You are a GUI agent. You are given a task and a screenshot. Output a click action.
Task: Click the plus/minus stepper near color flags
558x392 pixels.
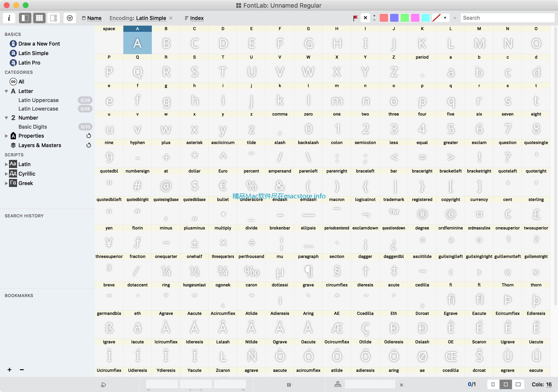[374, 18]
